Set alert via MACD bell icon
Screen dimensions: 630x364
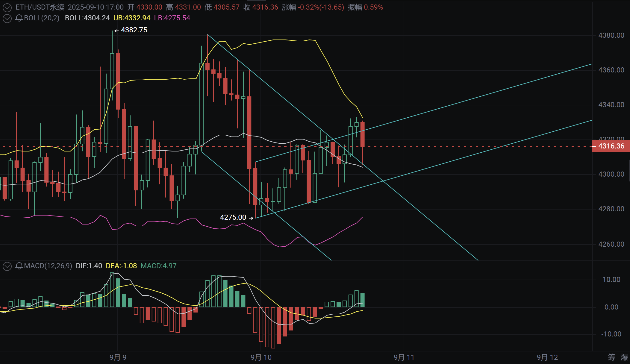point(19,266)
